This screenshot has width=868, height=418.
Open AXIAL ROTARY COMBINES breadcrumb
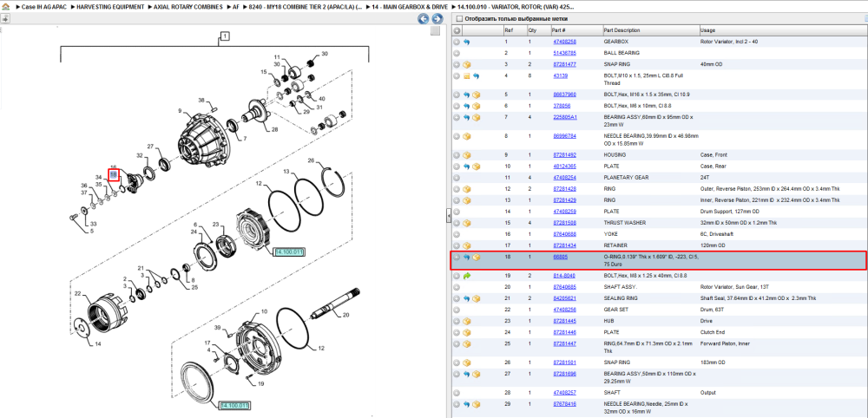pyautogui.click(x=189, y=7)
